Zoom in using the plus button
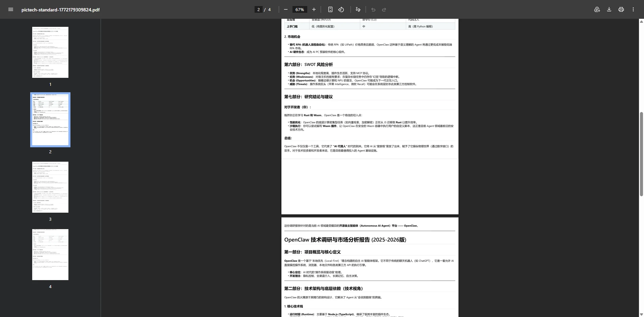Screen dimensions: 644x317 [314, 9]
